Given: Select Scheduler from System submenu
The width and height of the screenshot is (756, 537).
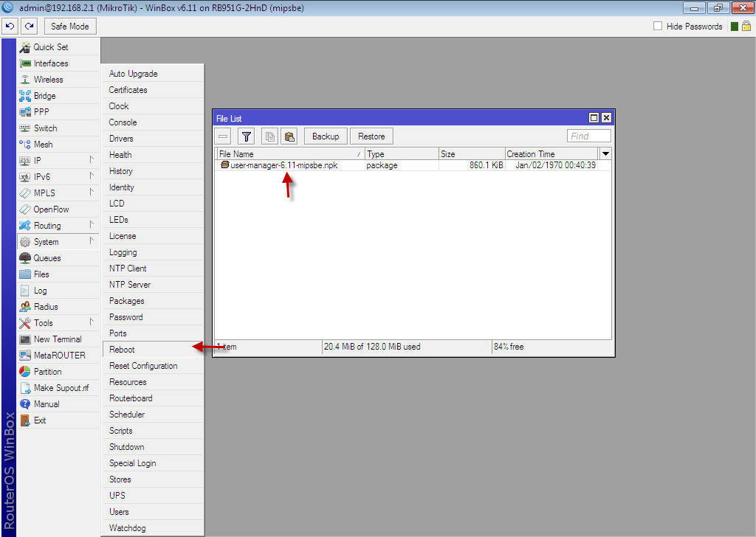Looking at the screenshot, I should (x=153, y=415).
